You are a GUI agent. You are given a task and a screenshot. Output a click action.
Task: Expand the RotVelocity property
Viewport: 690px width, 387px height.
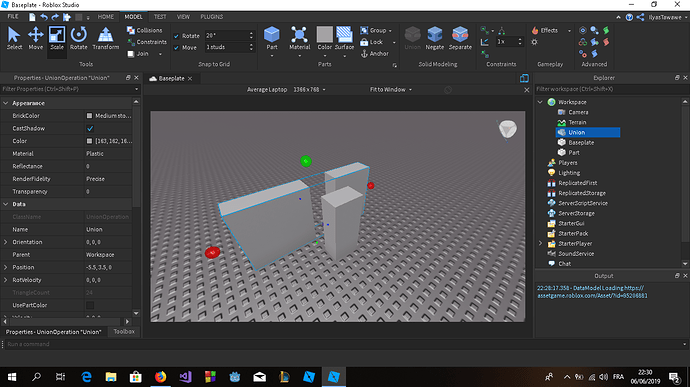6,280
